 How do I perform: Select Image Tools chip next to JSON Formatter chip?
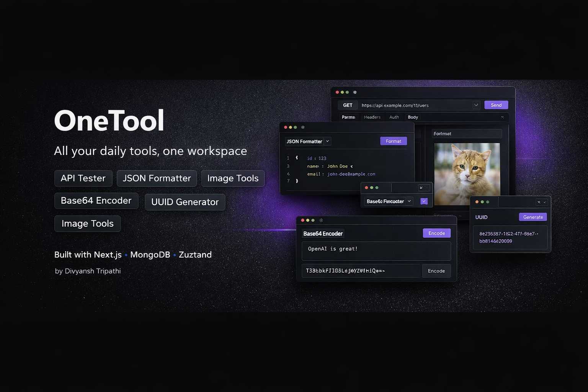click(233, 178)
